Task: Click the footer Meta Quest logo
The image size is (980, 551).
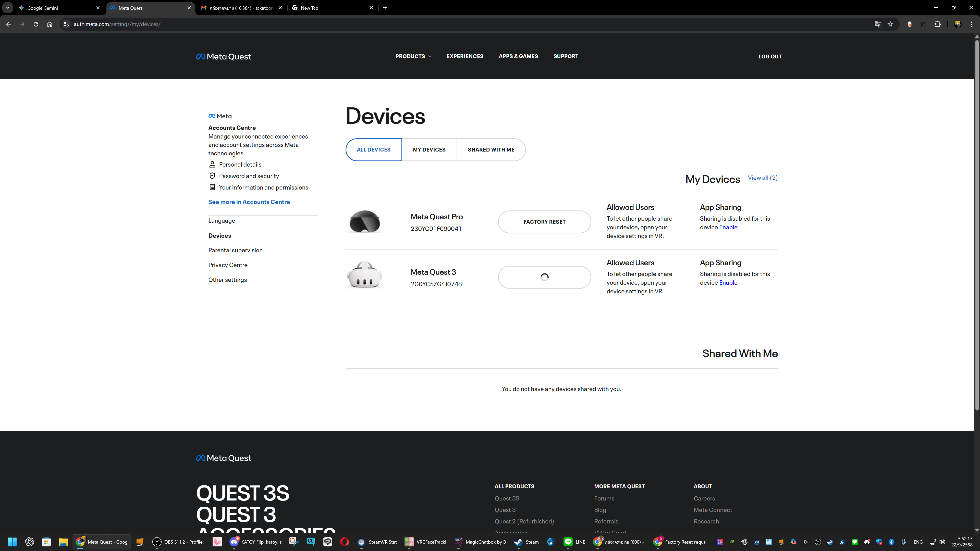Action: [x=224, y=458]
